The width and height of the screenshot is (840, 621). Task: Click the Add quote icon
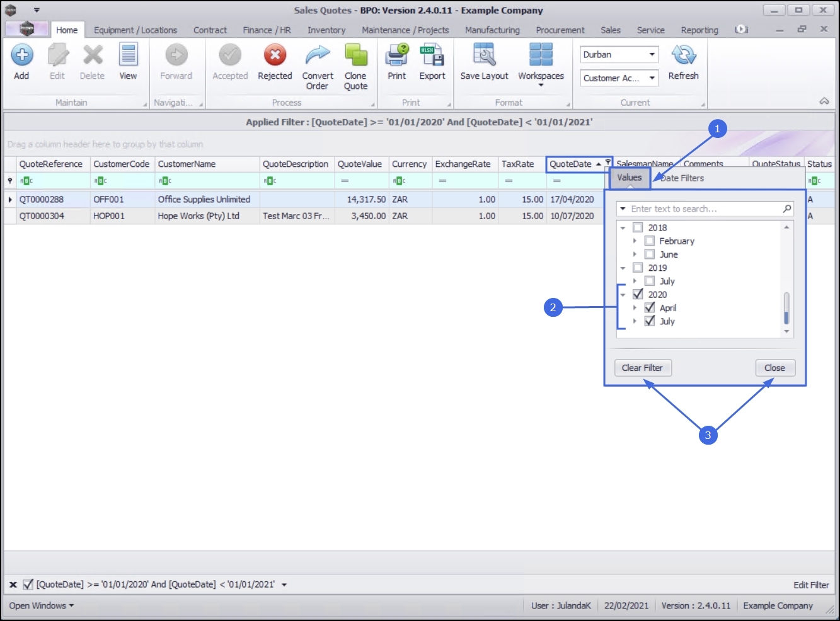point(21,55)
